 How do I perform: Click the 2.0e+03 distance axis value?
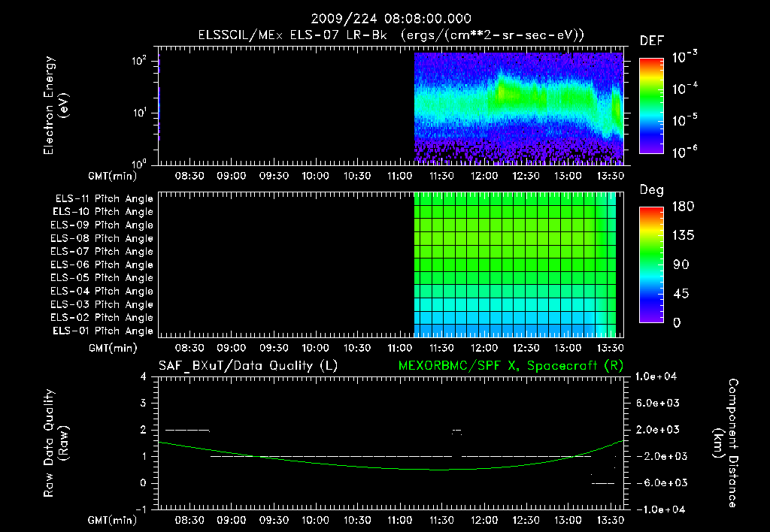pyautogui.click(x=657, y=430)
